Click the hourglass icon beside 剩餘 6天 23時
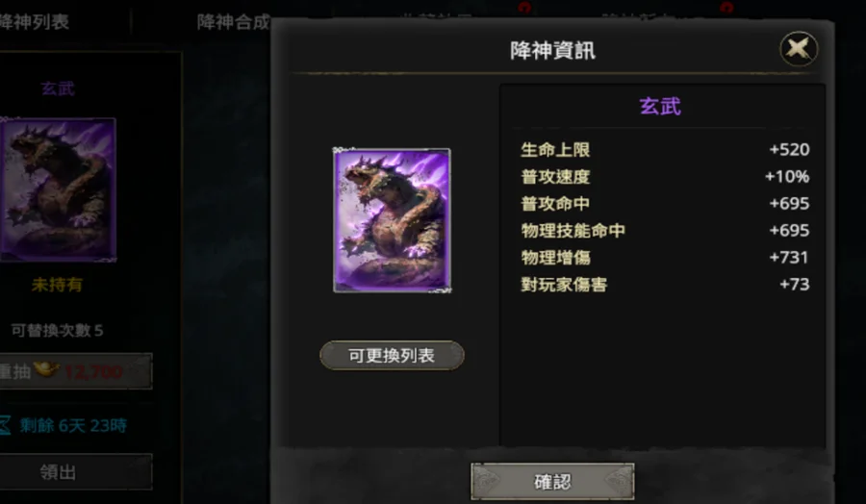Viewport: 866px width, 504px height. 5,425
